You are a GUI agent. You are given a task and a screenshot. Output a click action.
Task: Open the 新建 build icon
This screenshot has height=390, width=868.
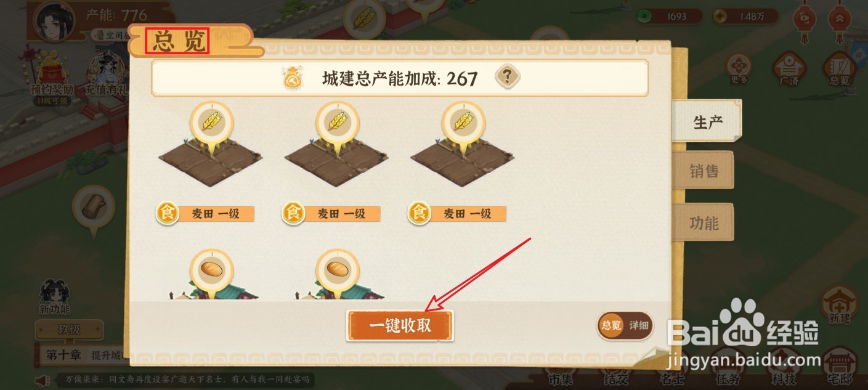pyautogui.click(x=840, y=305)
